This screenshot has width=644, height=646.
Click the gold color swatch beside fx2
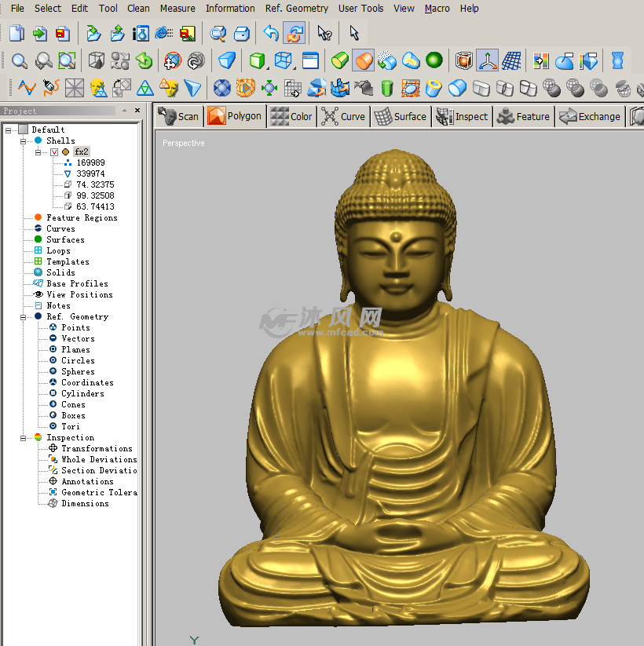(x=66, y=151)
